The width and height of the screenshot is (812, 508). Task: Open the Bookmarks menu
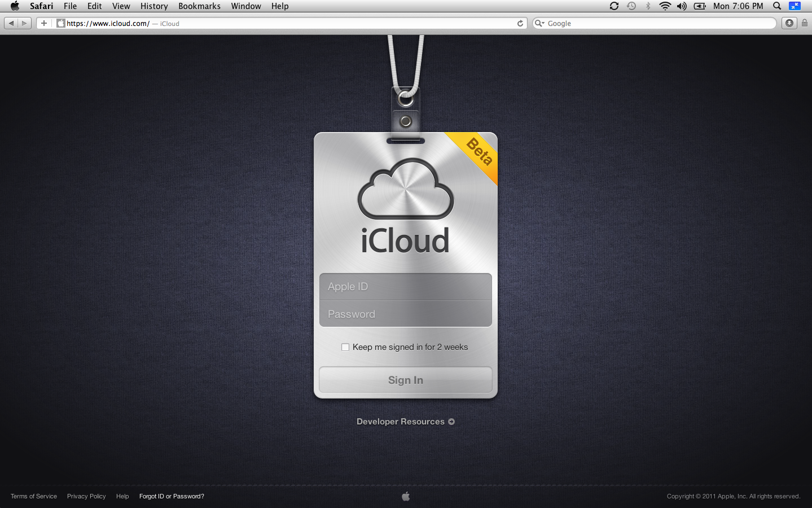pos(199,6)
